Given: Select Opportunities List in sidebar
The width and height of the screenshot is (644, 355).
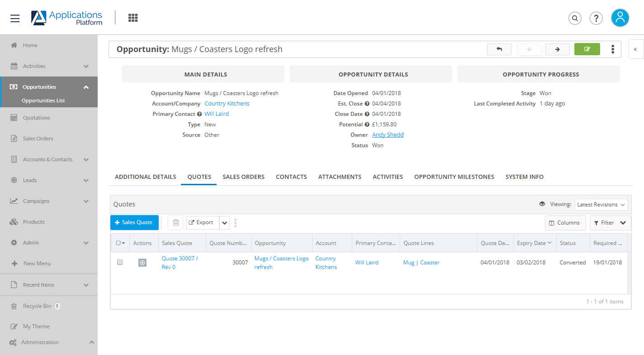Looking at the screenshot, I should 43,101.
